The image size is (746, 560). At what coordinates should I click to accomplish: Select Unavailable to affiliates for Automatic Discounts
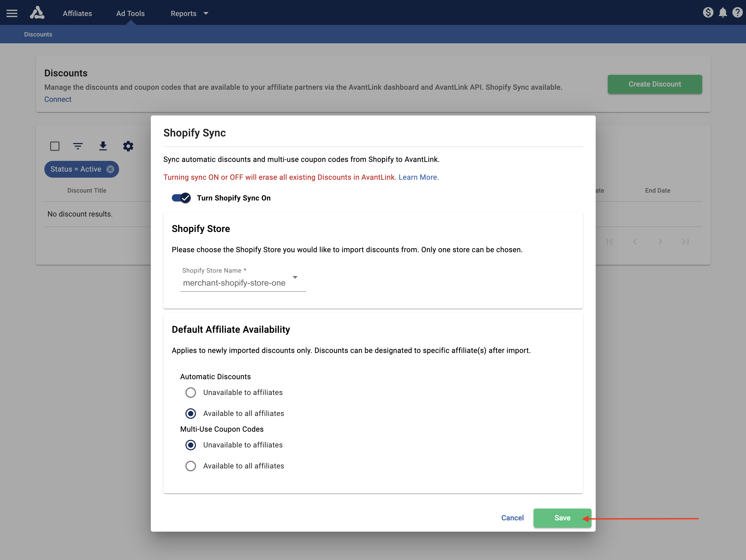point(190,392)
